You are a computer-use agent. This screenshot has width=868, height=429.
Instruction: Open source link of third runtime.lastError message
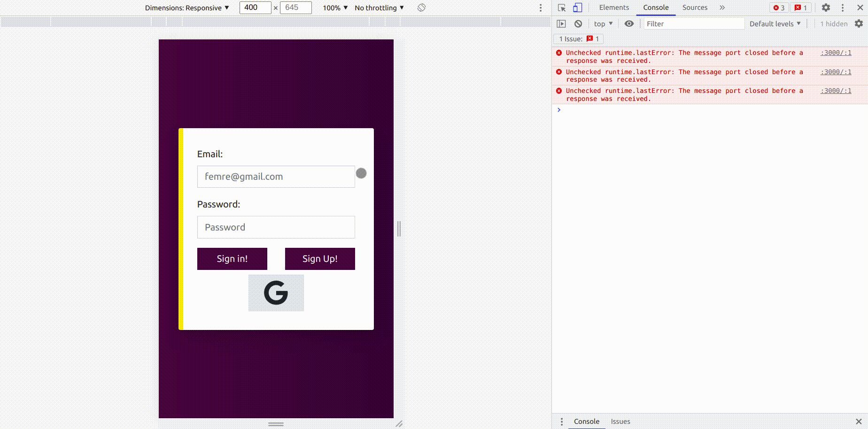coord(836,91)
